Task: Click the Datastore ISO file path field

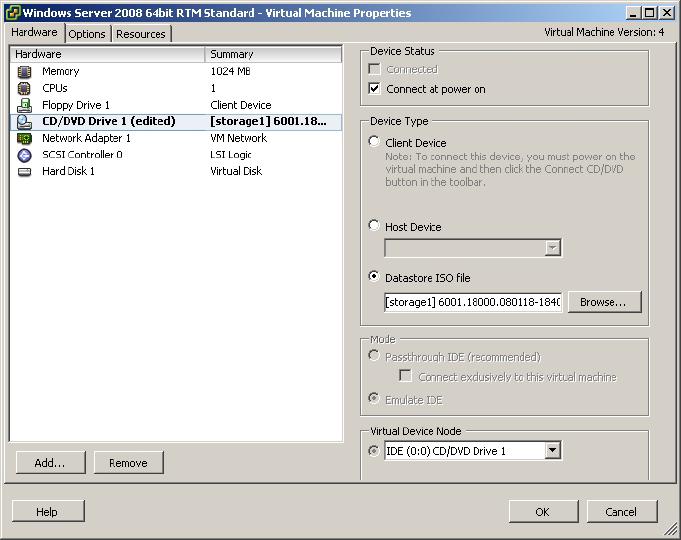Action: click(x=473, y=302)
